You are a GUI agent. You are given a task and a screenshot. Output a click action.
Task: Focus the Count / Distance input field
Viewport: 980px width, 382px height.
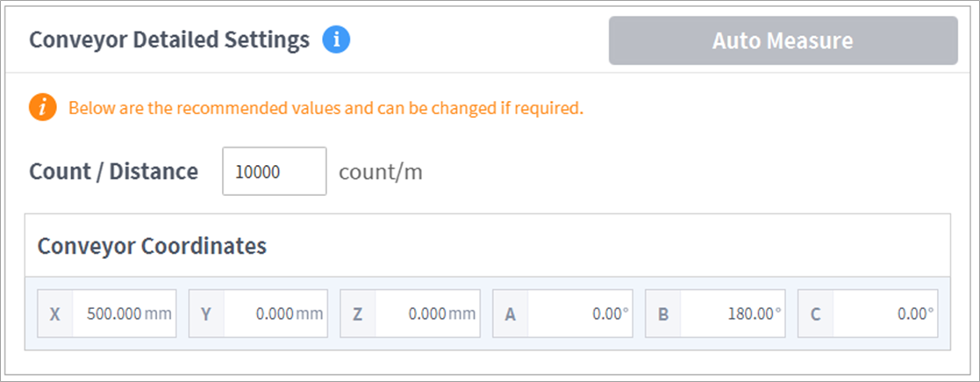point(275,171)
